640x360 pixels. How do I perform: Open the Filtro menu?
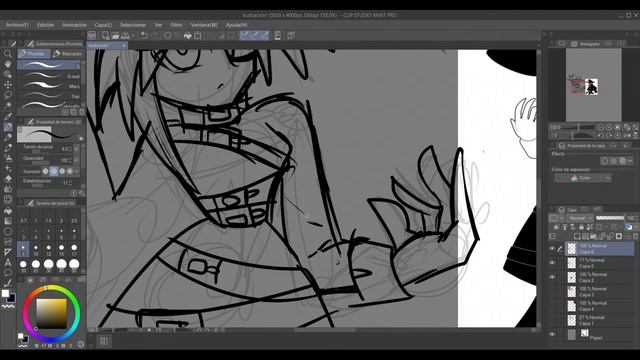(x=176, y=25)
